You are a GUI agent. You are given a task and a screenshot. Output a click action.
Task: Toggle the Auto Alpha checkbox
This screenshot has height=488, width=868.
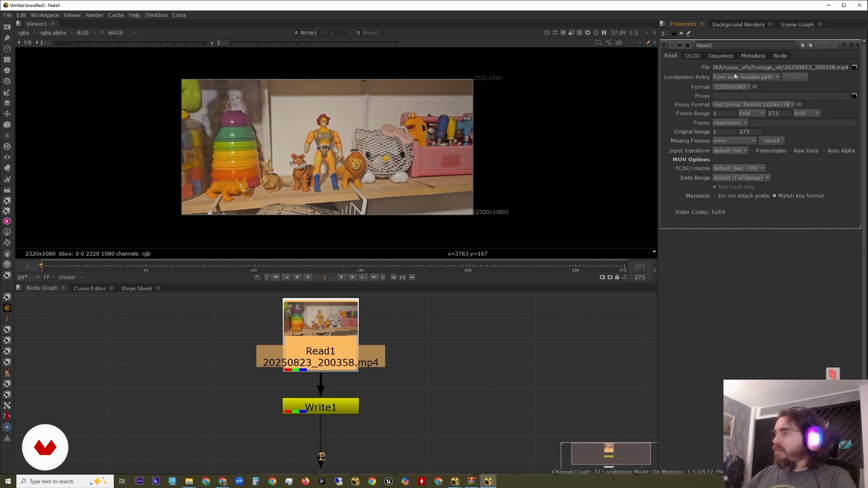(823, 151)
